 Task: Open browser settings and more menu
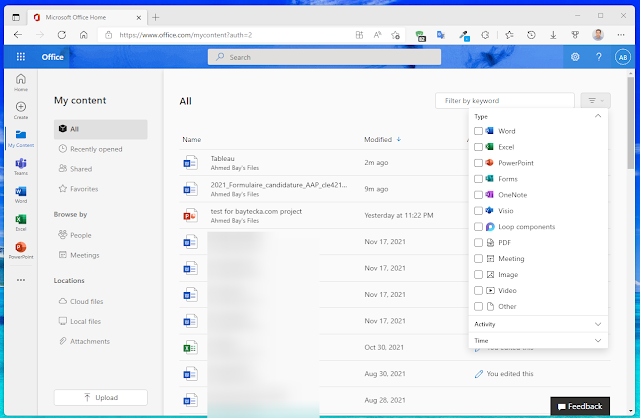click(x=621, y=35)
